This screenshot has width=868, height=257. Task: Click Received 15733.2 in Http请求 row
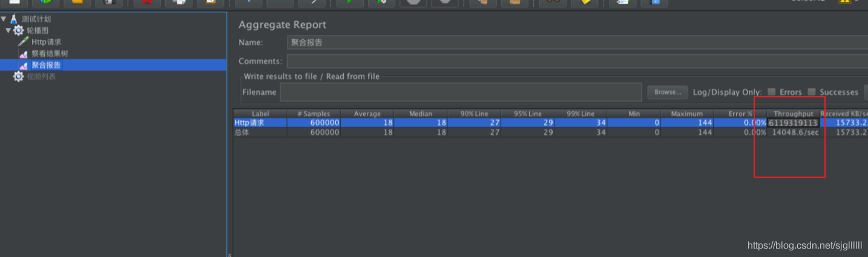click(x=844, y=123)
